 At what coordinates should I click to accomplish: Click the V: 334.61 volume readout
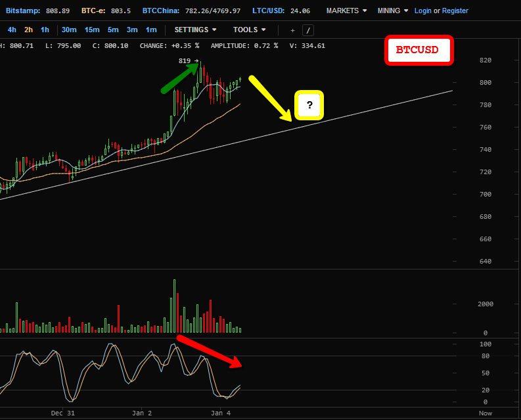(x=307, y=46)
